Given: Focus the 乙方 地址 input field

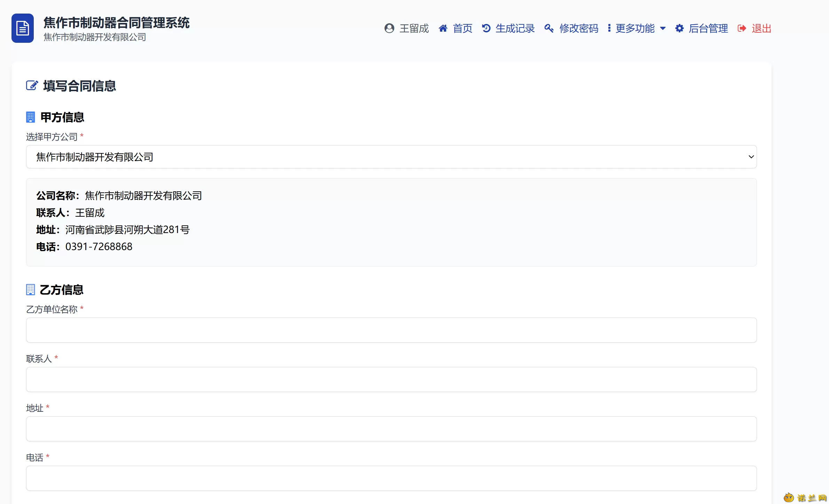Looking at the screenshot, I should (392, 429).
